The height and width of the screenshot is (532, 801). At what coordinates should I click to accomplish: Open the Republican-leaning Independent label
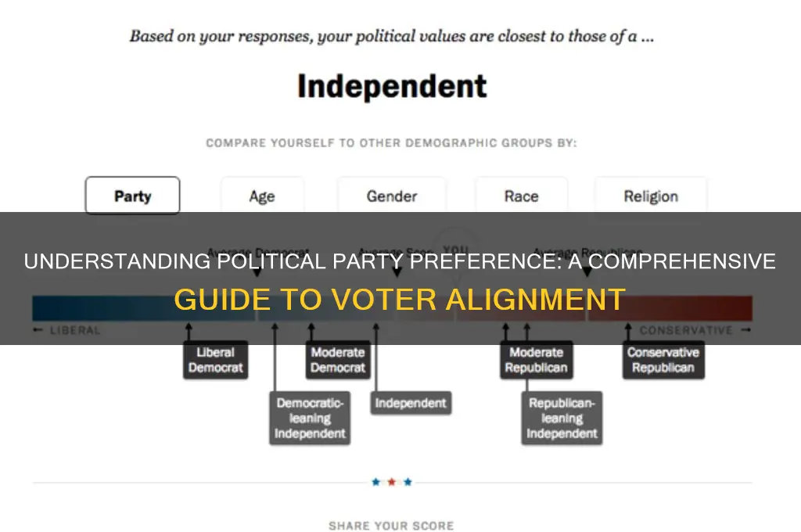point(562,418)
